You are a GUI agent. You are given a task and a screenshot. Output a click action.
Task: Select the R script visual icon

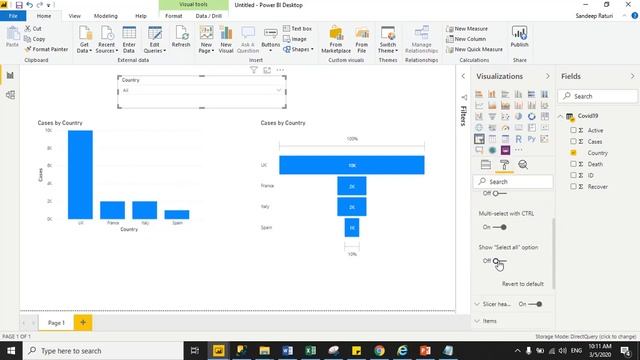coord(518,139)
